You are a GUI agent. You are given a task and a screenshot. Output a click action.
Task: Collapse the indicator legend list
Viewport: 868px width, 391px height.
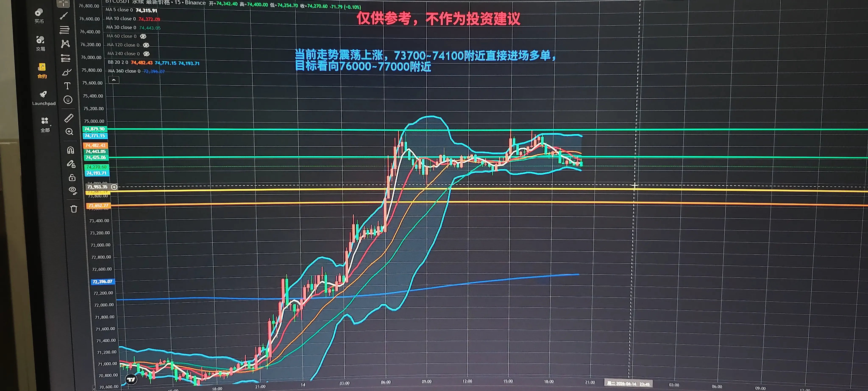tap(114, 80)
